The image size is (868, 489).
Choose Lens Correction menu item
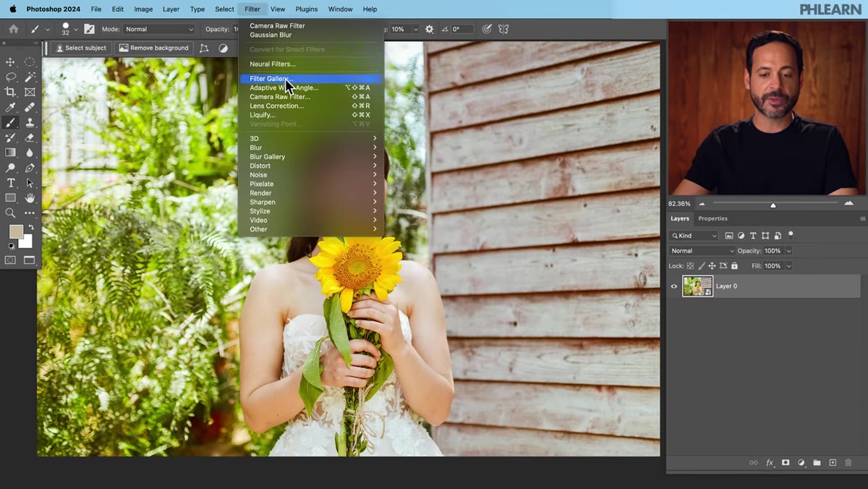[x=311, y=106]
